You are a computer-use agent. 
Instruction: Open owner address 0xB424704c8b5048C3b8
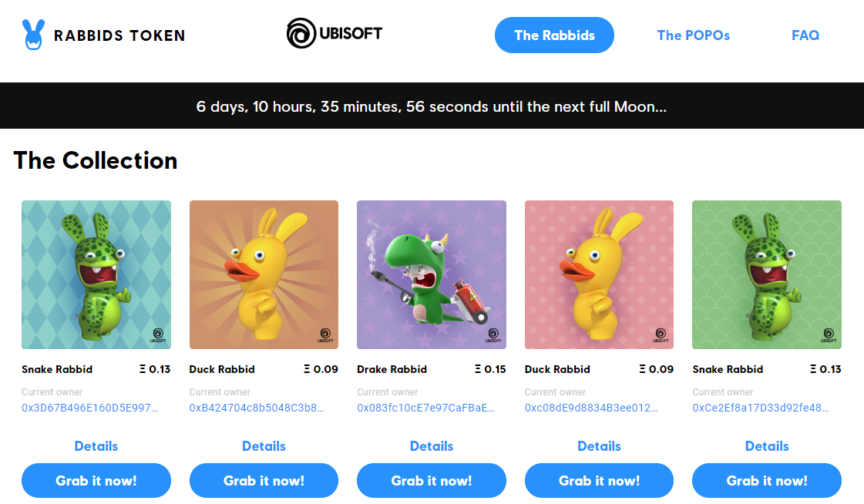point(257,408)
